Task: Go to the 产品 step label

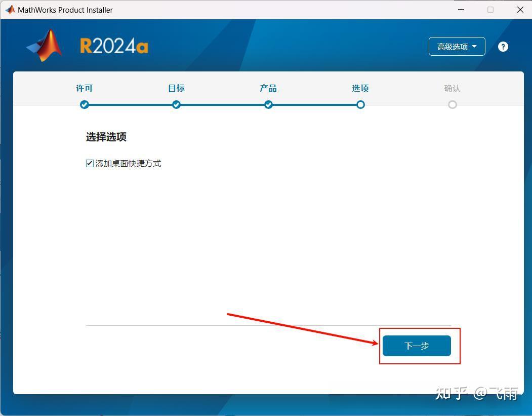Action: 268,88
